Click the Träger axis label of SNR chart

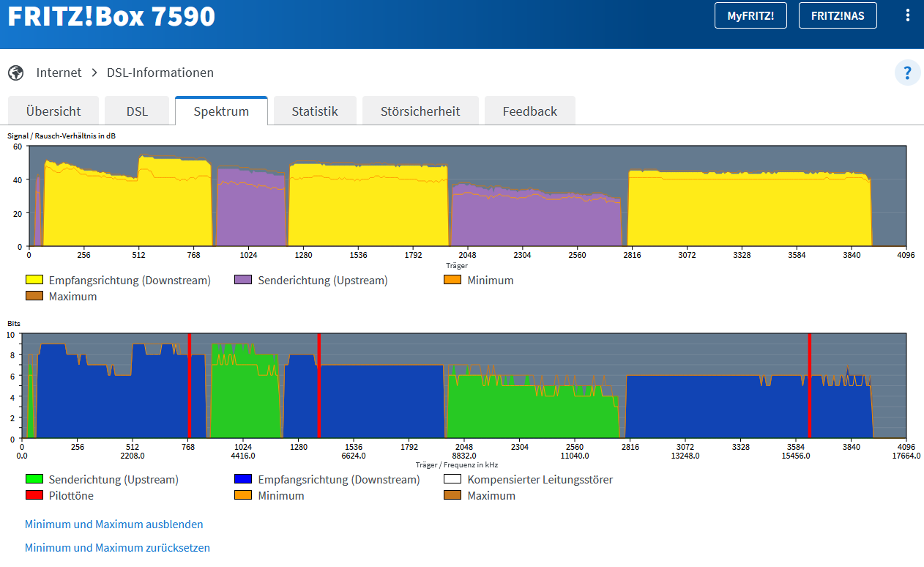click(x=457, y=265)
